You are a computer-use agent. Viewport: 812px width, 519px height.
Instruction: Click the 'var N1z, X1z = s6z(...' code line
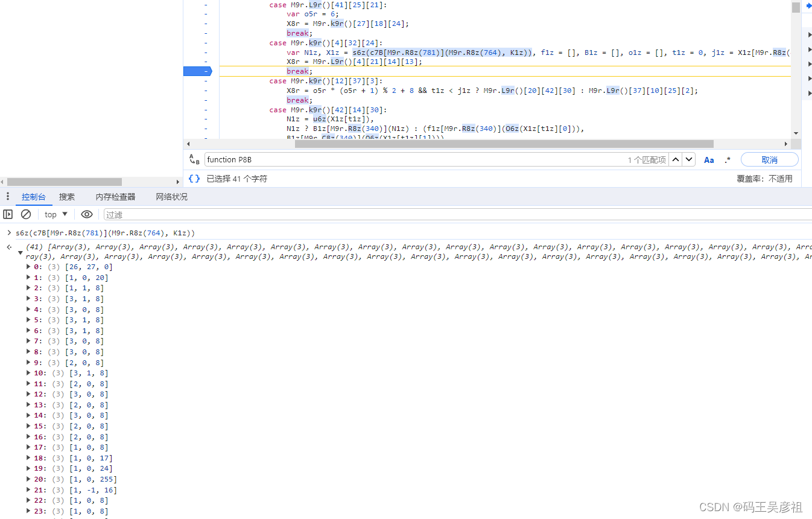coord(538,53)
